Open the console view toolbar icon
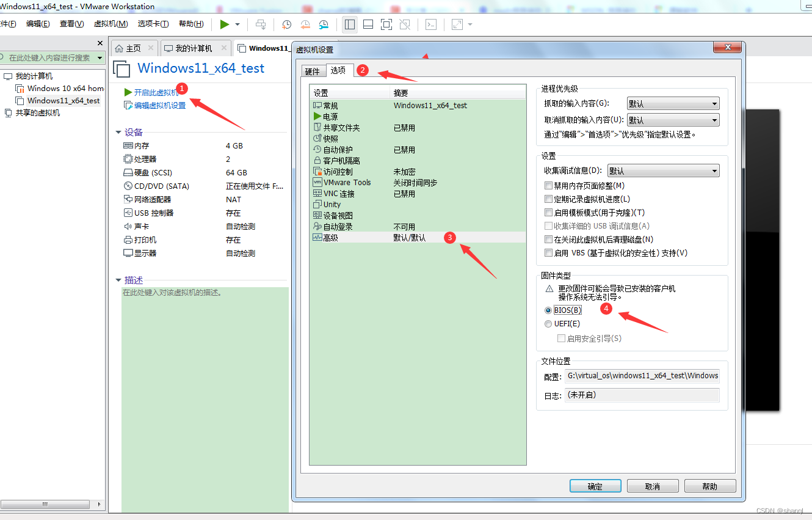 (x=431, y=24)
